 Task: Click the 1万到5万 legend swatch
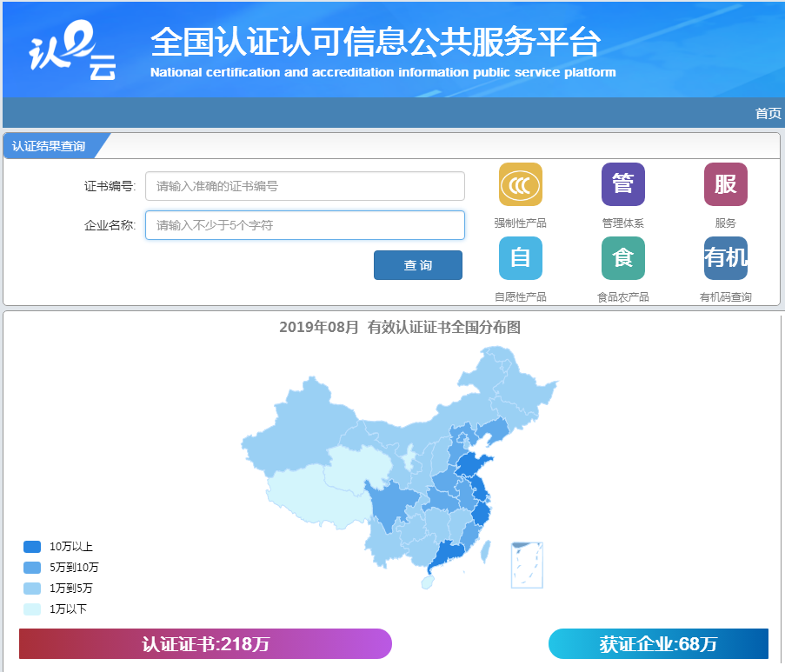click(32, 589)
